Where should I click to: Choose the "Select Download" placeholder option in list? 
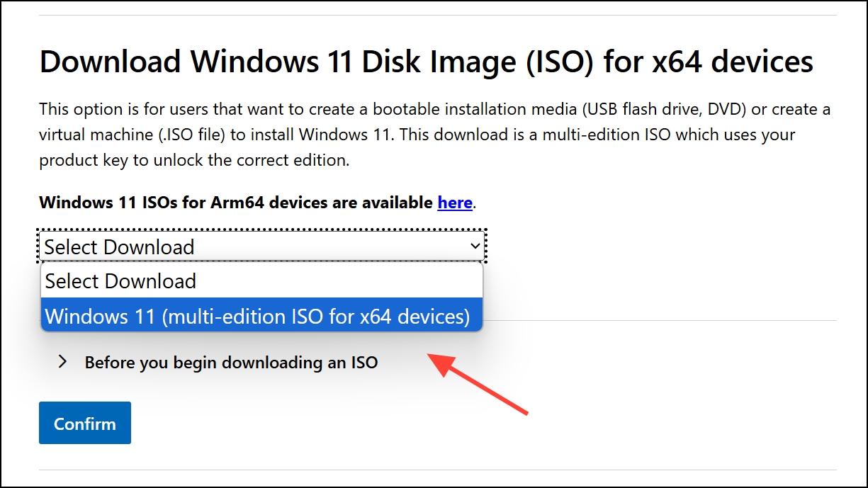tap(261, 281)
